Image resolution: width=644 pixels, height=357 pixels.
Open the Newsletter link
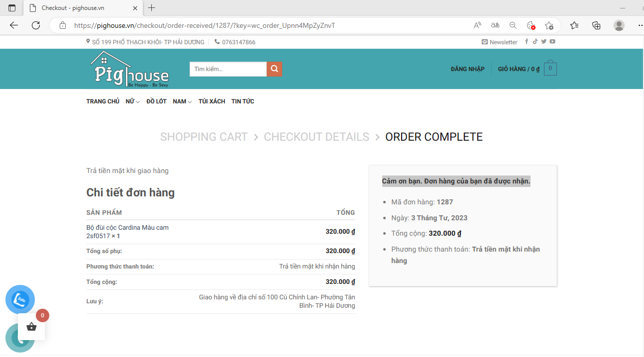500,42
